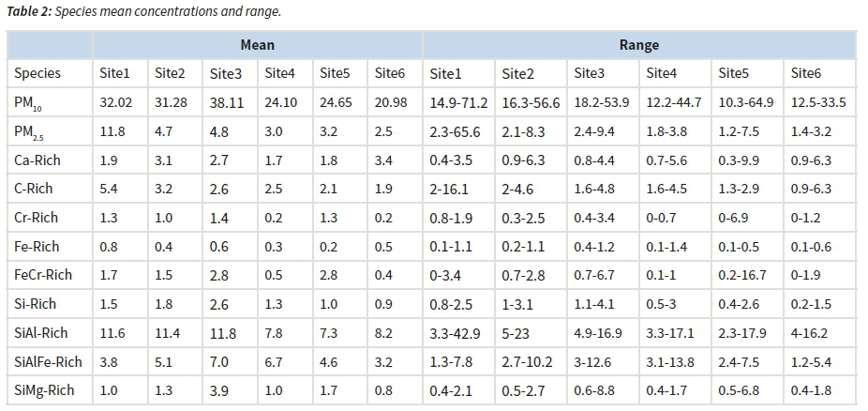Select the SiMg-Rich row label
Screen dimensions: 868x411
point(43,390)
